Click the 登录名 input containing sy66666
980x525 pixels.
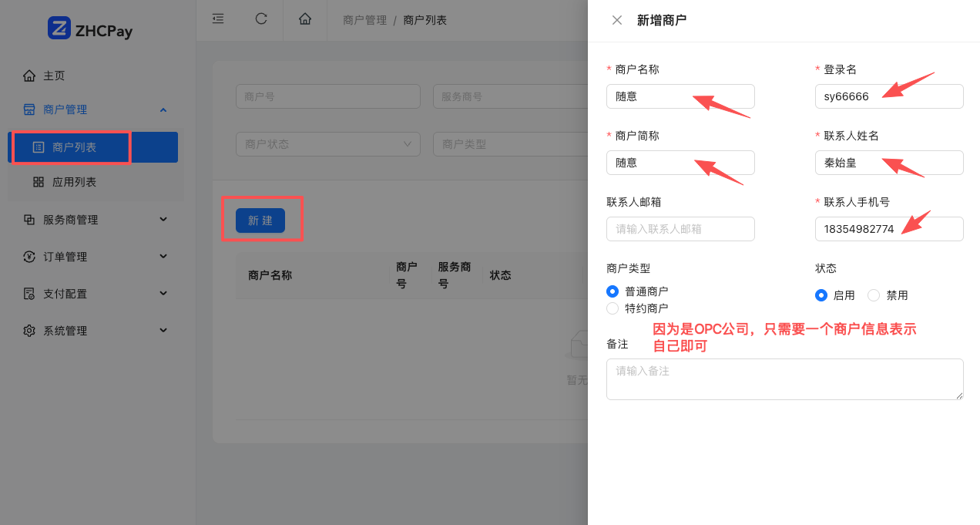(x=889, y=96)
